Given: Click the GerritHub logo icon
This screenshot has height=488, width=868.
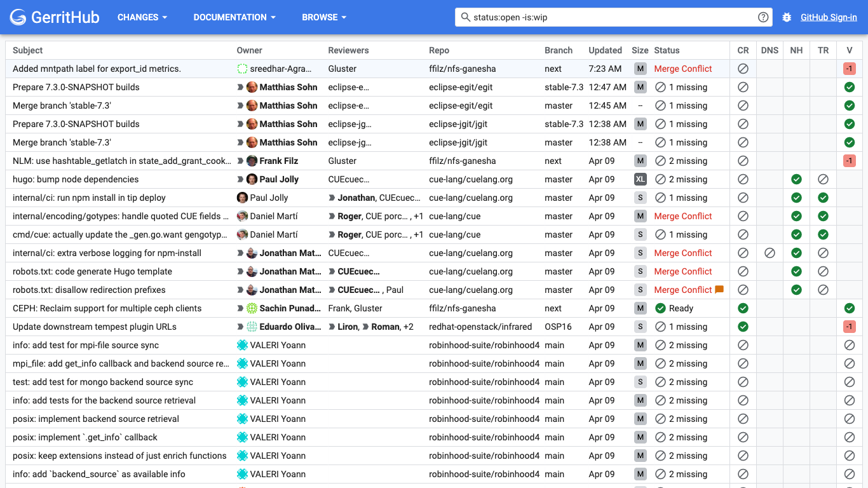Looking at the screenshot, I should click(x=18, y=17).
